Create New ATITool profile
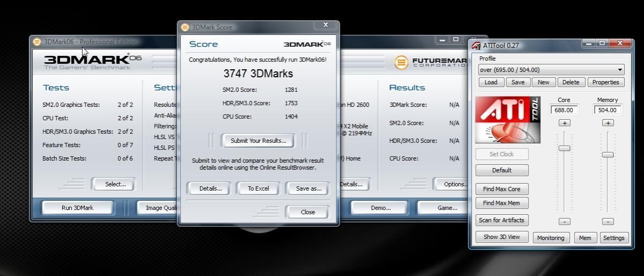This screenshot has height=276, width=644. (x=544, y=82)
